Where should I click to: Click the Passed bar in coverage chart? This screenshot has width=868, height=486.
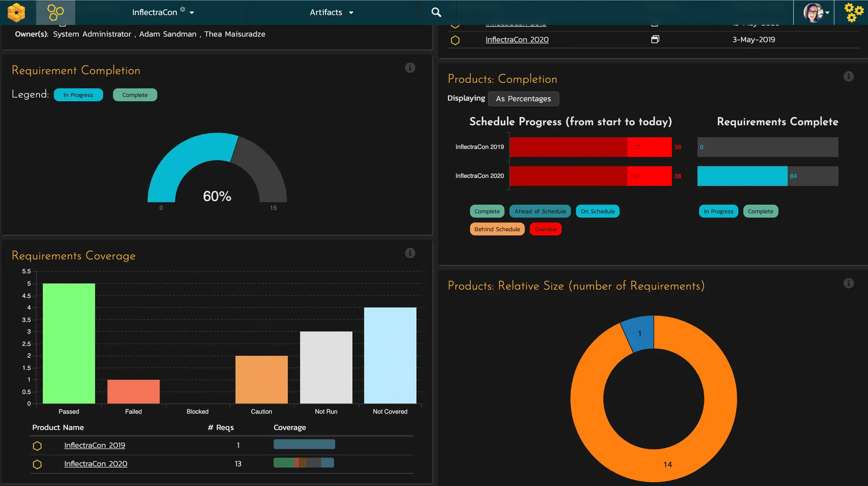point(69,343)
